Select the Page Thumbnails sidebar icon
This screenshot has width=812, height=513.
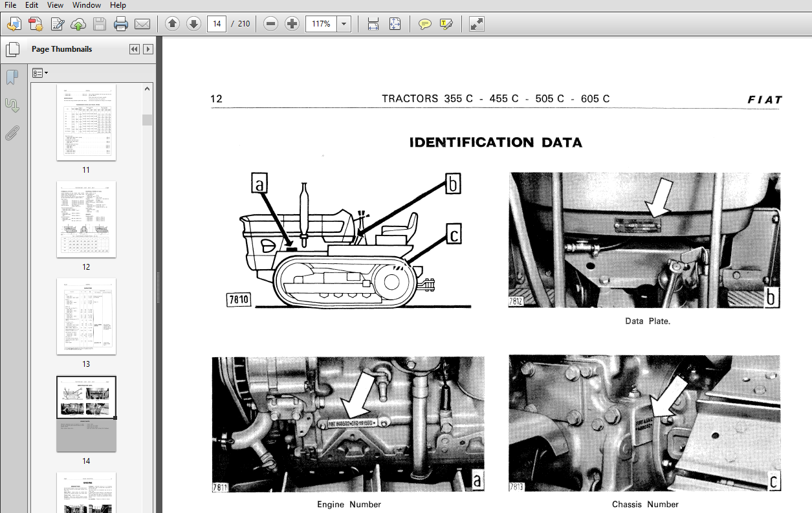[12, 49]
